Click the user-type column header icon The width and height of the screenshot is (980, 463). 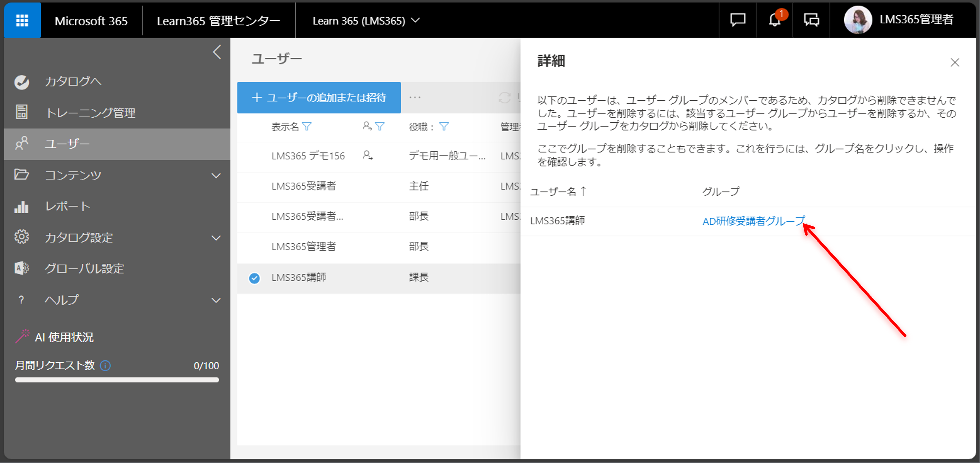pos(367,126)
